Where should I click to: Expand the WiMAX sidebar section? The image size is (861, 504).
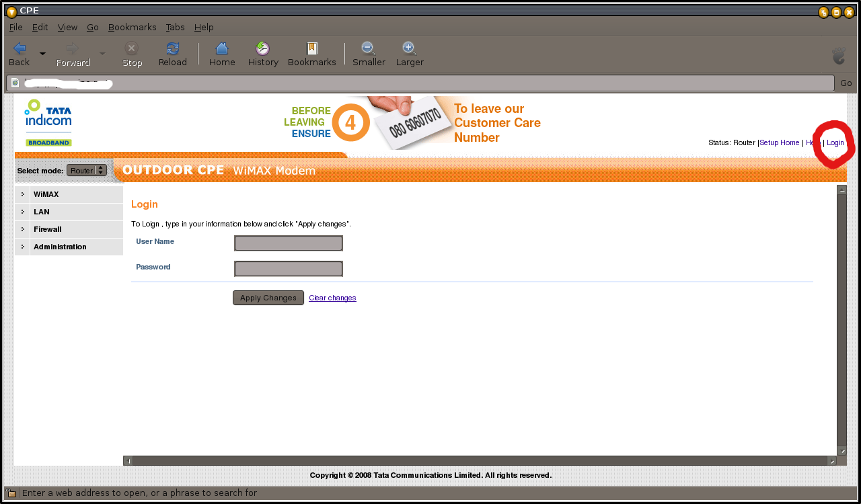(x=69, y=194)
